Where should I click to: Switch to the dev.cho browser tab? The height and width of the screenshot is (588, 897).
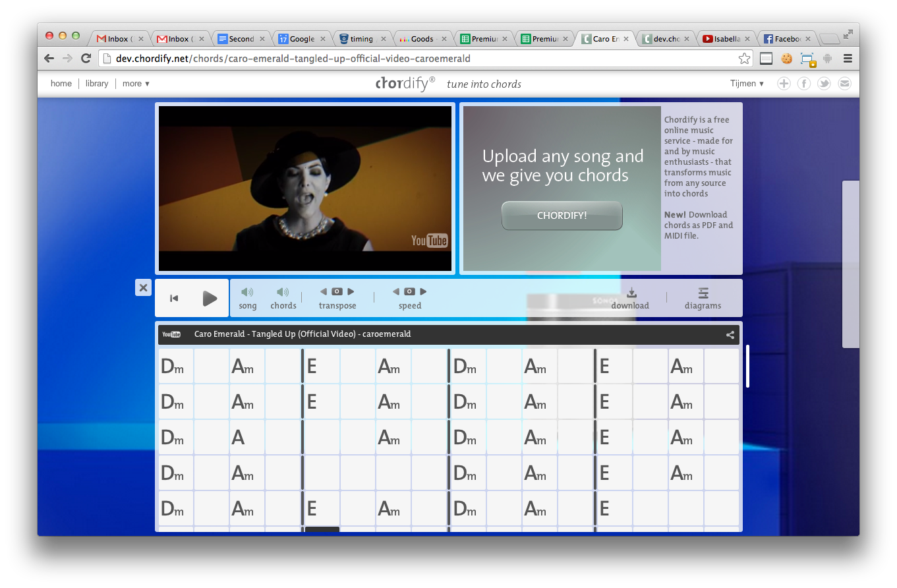tap(666, 39)
